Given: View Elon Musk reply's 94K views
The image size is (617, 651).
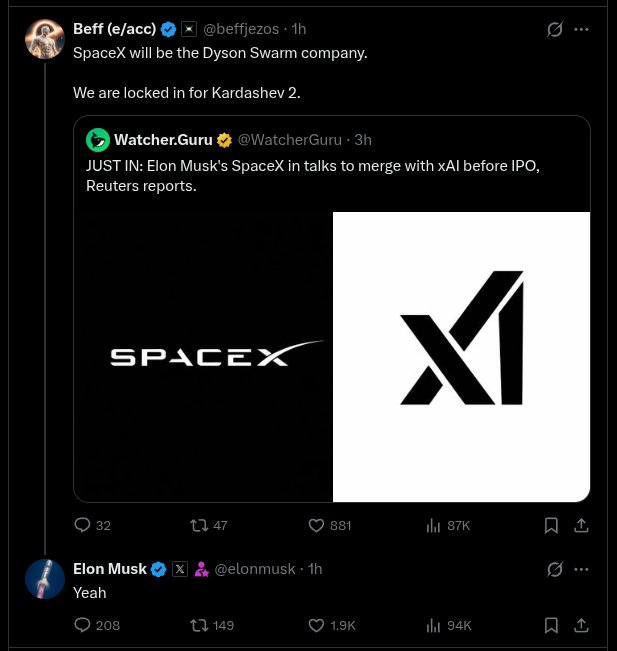Looking at the screenshot, I should [x=434, y=625].
